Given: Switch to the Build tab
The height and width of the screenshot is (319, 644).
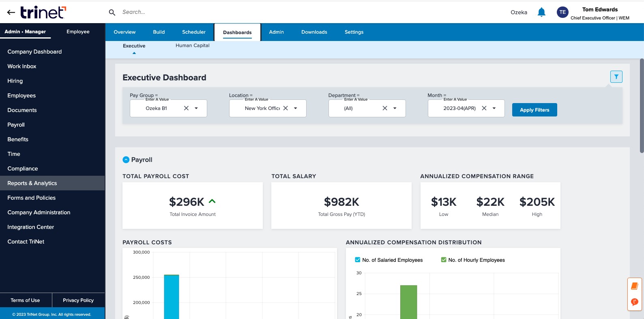Looking at the screenshot, I should [x=159, y=32].
